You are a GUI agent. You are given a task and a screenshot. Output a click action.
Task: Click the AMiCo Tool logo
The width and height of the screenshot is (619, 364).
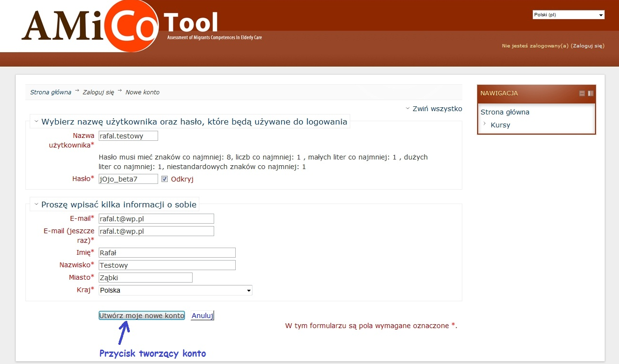(141, 26)
